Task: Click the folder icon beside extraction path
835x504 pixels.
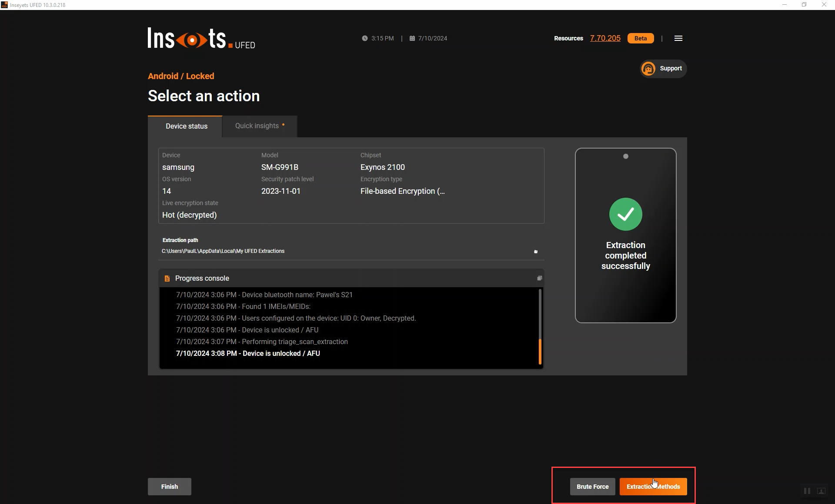Action: click(536, 252)
